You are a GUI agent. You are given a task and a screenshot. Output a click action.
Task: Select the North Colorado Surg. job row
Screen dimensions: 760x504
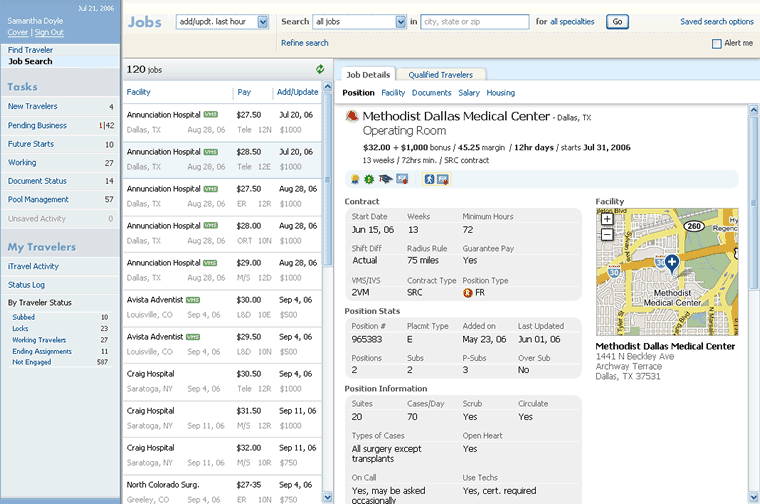tap(222, 490)
